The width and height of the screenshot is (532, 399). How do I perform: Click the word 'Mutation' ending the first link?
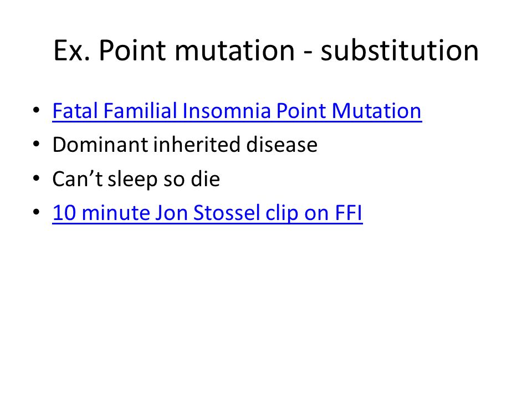[377, 111]
